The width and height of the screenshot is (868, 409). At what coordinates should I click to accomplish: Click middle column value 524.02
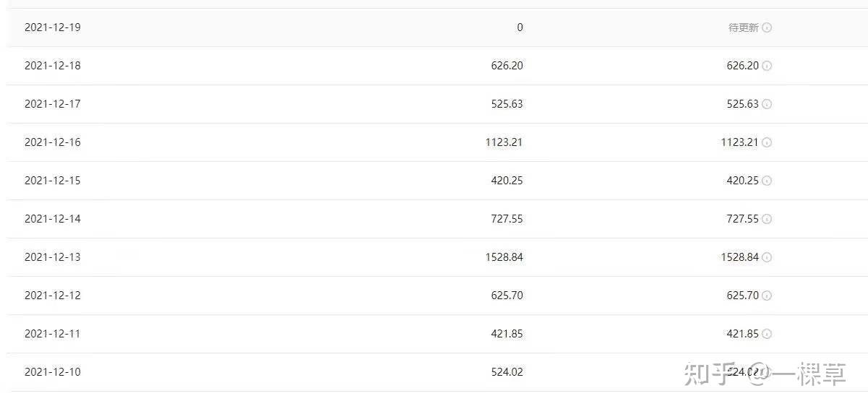[507, 372]
